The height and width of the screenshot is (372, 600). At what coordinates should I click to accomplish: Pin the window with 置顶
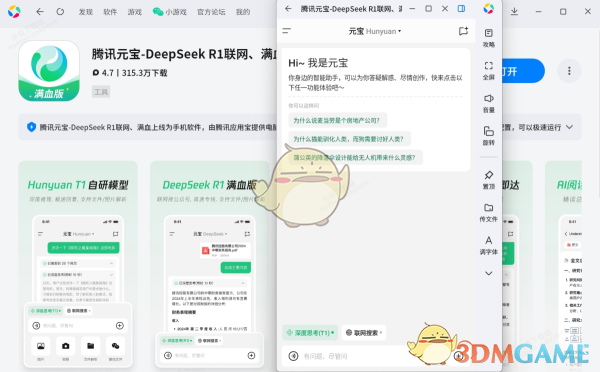click(489, 180)
